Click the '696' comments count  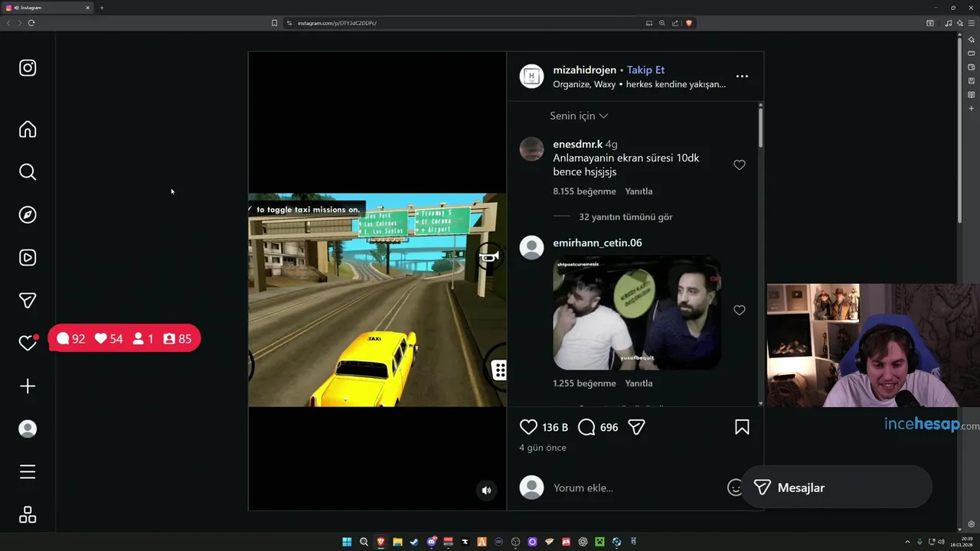609,427
